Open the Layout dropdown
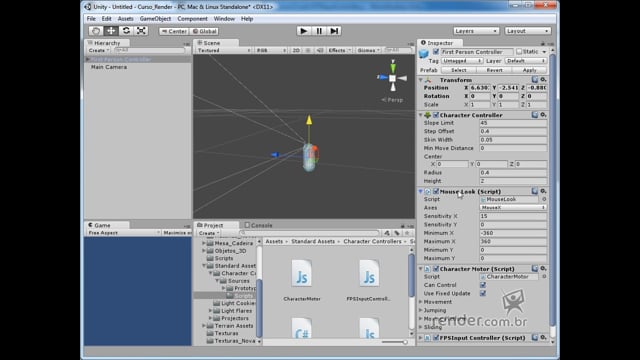The image size is (640, 360). point(527,31)
